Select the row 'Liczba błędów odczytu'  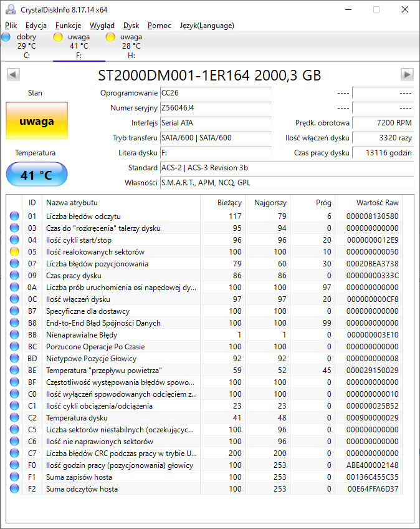coord(204,216)
